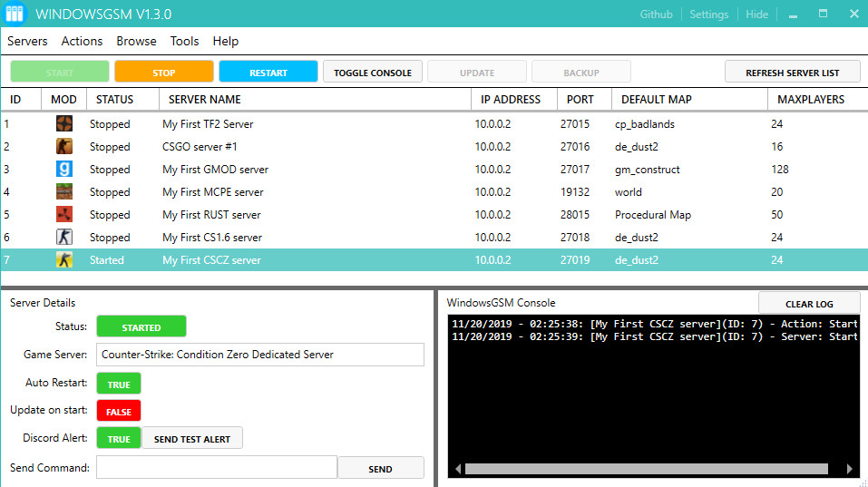868x487 pixels.
Task: Click the 'gm_construct' map cell
Action: (647, 170)
